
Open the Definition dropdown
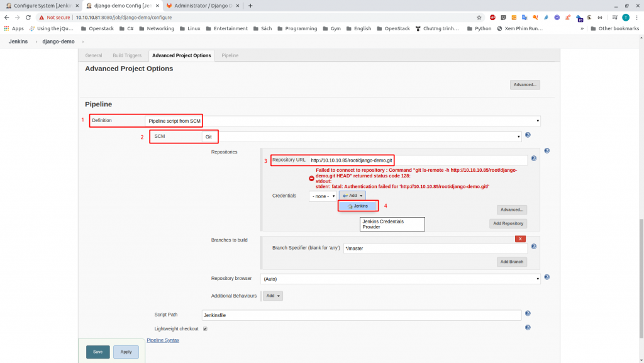coord(343,121)
